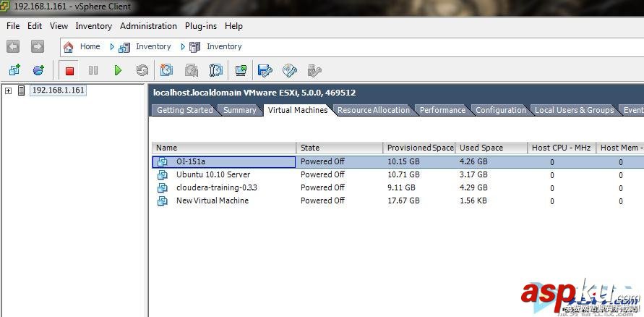Switch to the Configuration tab

coord(501,110)
